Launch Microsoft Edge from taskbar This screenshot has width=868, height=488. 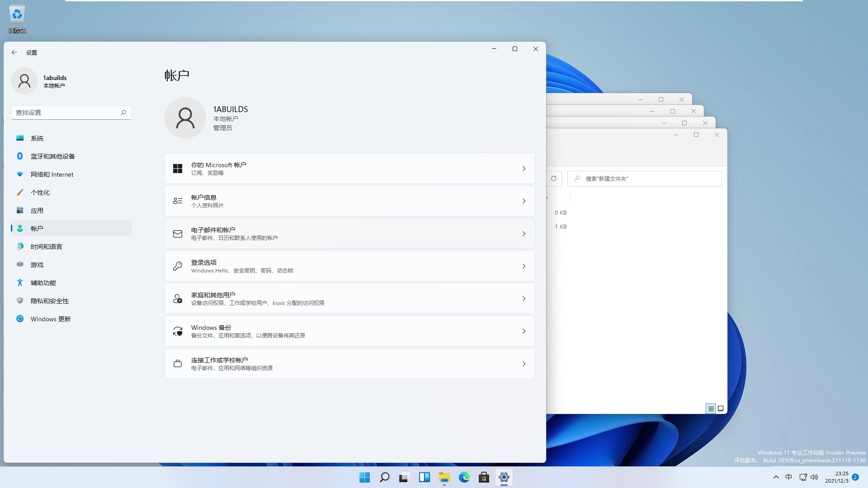coord(464,477)
